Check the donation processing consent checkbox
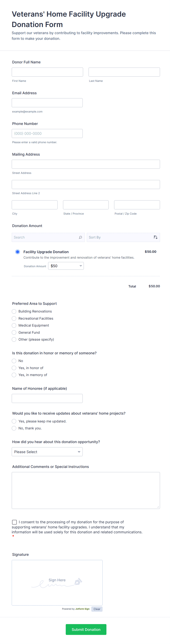Image resolution: width=170 pixels, height=644 pixels. [x=14, y=522]
